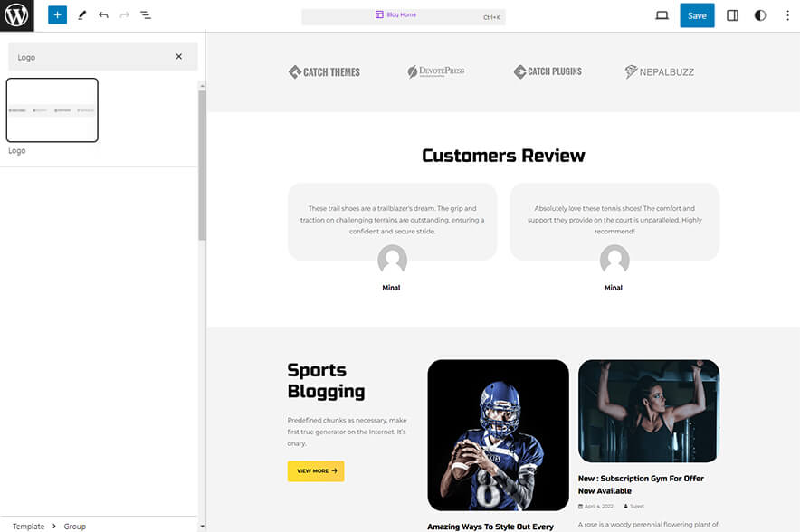
Task: Open the Options three-dot menu
Action: [785, 15]
